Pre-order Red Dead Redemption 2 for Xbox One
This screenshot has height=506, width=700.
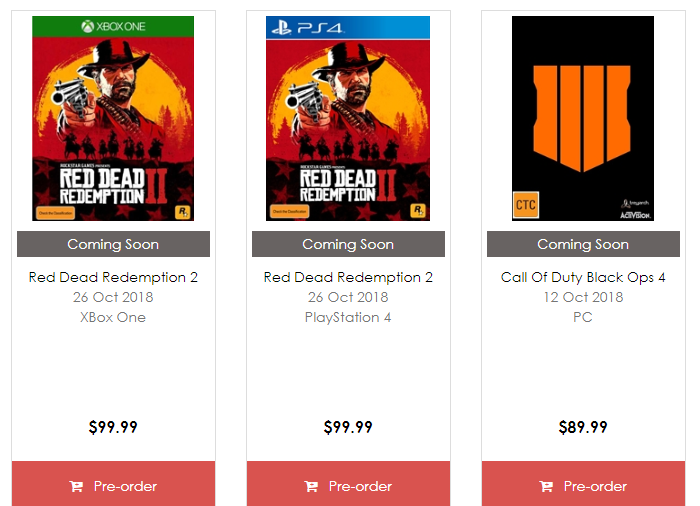[113, 486]
